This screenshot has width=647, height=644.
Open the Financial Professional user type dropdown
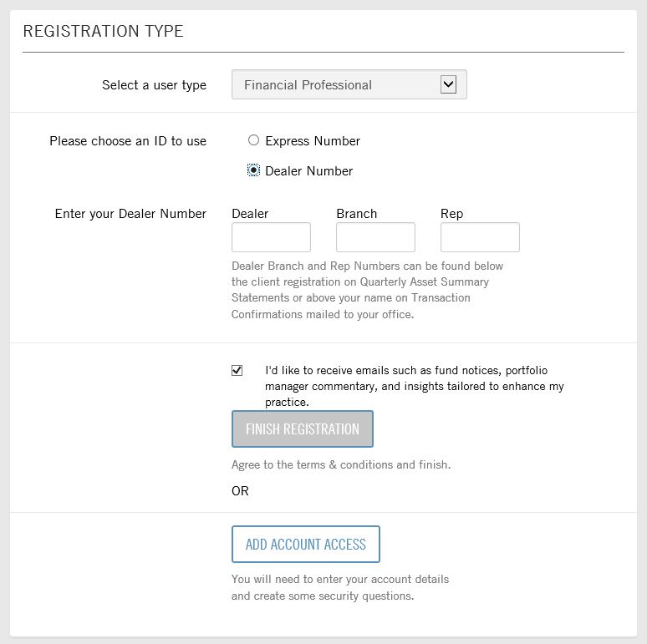point(349,84)
